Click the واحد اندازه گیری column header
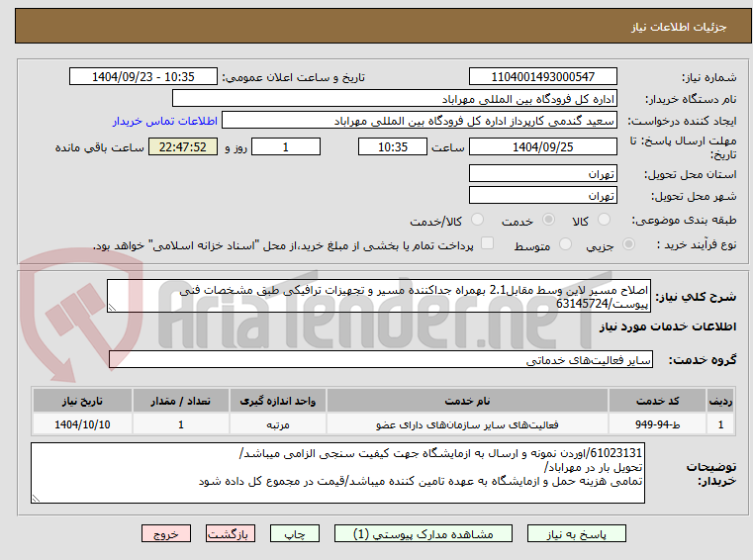Viewport: 753px width, 560px height. 278,401
